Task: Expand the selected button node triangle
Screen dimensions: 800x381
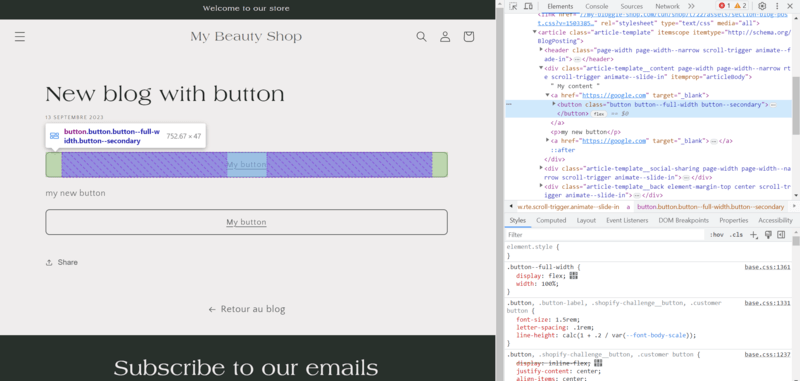Action: 554,104
